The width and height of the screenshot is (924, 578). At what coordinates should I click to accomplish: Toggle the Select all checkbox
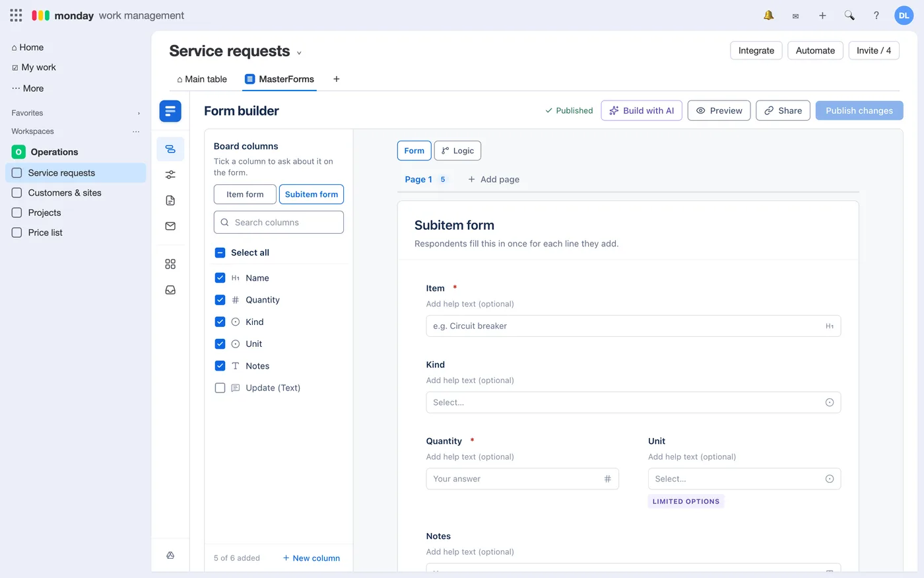[x=220, y=252]
